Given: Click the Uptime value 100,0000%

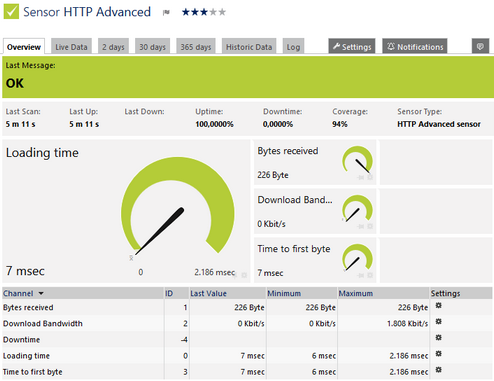Looking at the screenshot, I should pos(214,124).
